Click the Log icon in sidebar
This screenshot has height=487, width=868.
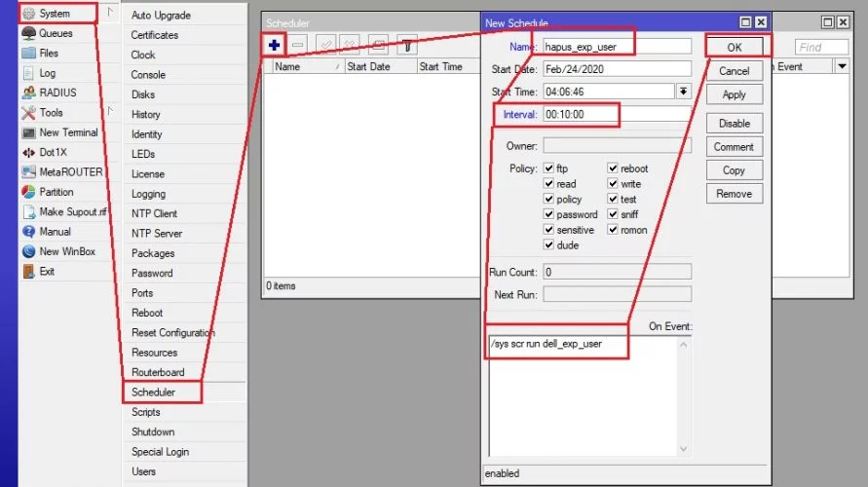point(29,73)
